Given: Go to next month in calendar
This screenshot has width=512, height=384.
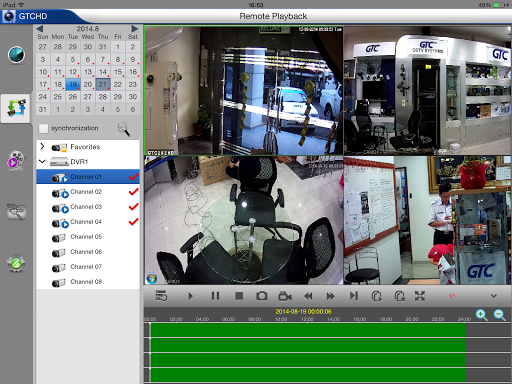Looking at the screenshot, I should pyautogui.click(x=134, y=29).
